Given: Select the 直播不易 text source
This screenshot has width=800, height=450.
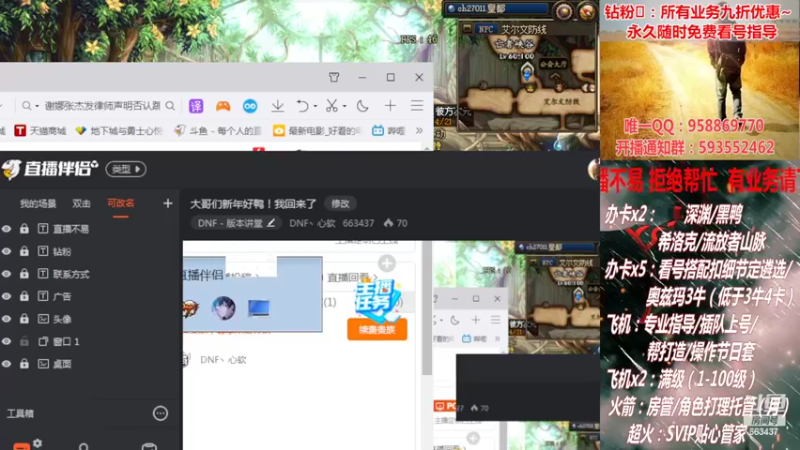Looking at the screenshot, I should point(70,229).
